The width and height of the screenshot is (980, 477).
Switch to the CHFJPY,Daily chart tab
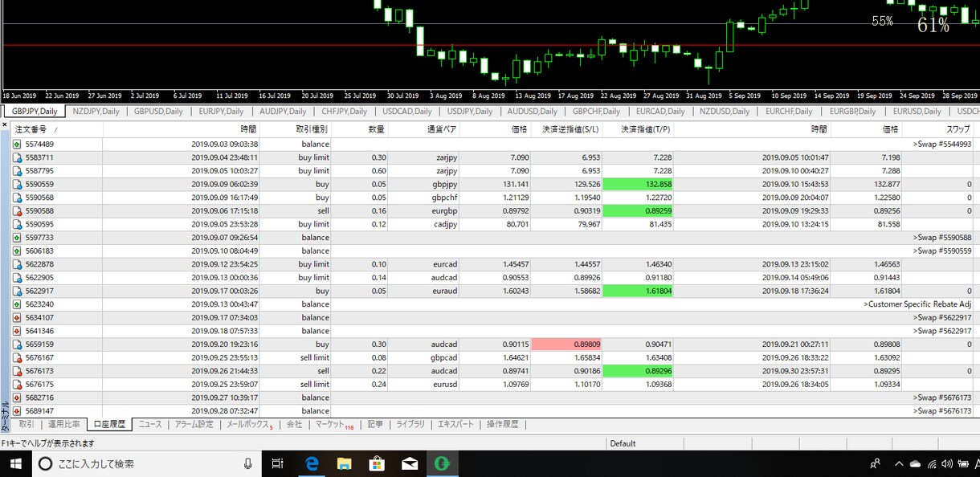344,111
